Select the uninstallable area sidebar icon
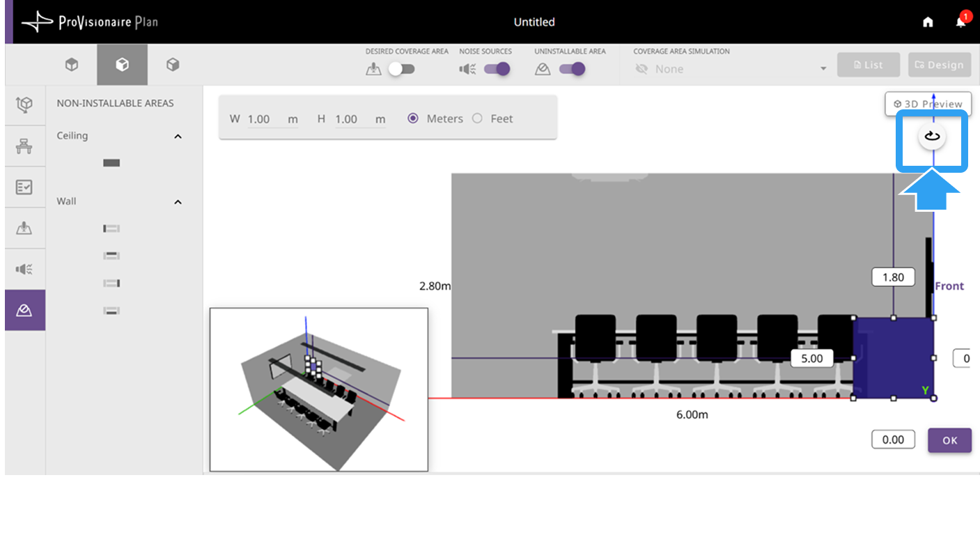 click(25, 310)
